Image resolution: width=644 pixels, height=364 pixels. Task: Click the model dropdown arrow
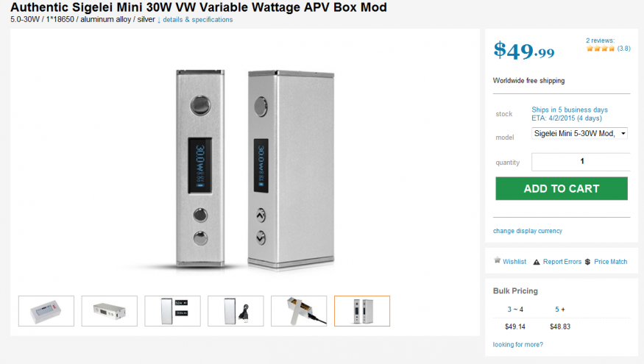click(x=623, y=133)
